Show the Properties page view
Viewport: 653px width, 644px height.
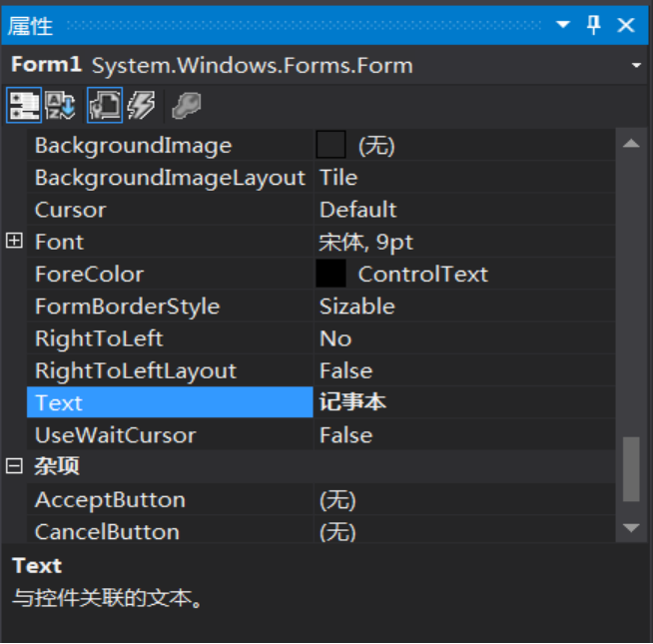point(104,106)
